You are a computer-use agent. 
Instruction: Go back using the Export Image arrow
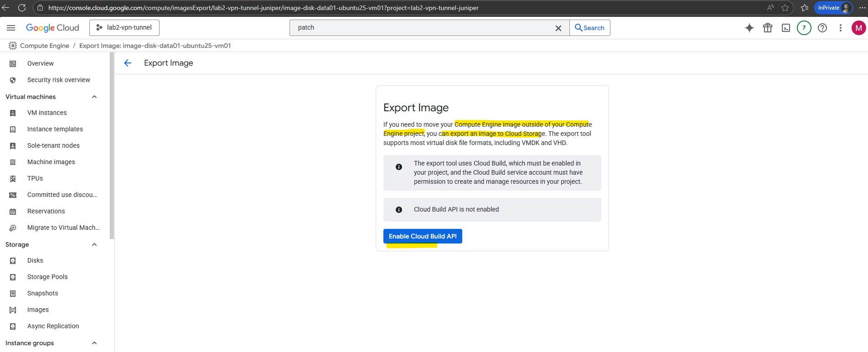(x=128, y=63)
